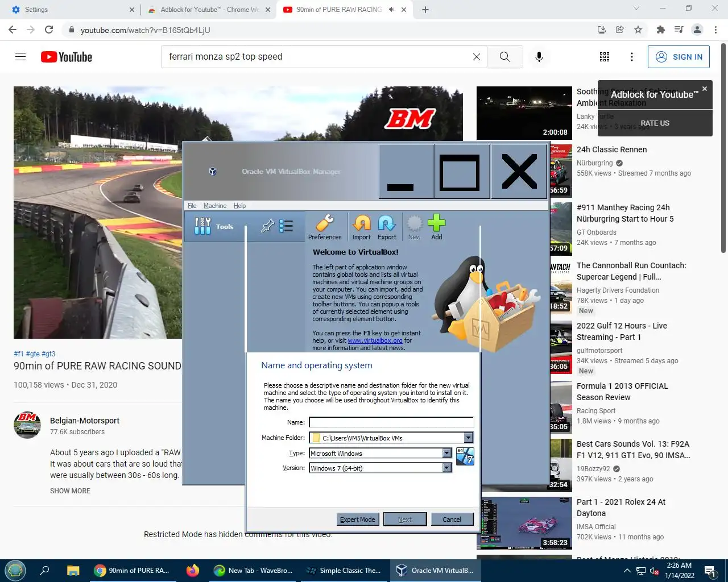Click SIGN IN on YouTube
This screenshot has height=582, width=728.
pyautogui.click(x=679, y=57)
